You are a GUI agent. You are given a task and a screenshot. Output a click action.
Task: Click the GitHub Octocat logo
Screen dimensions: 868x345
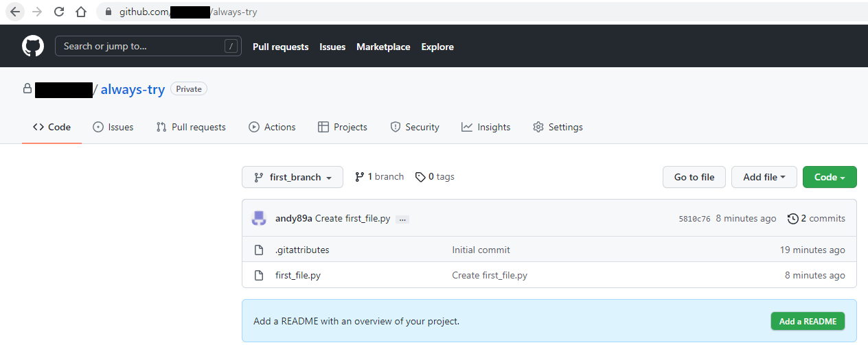tap(33, 47)
